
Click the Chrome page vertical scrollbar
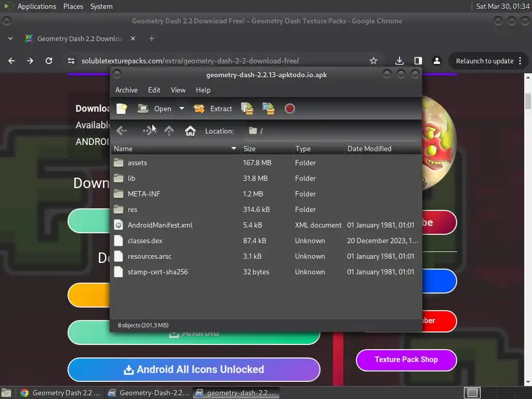tap(528, 101)
